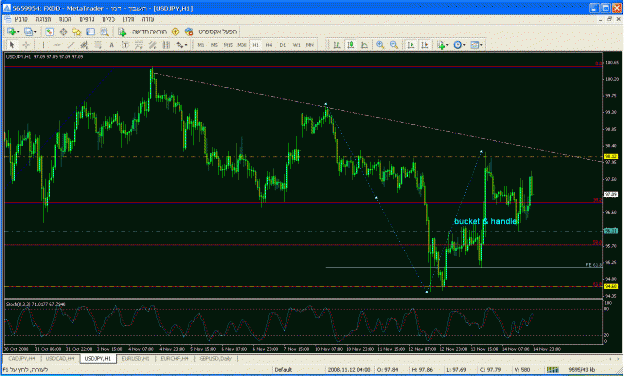
Task: Click the New Chart toolbar icon
Action: coord(12,31)
